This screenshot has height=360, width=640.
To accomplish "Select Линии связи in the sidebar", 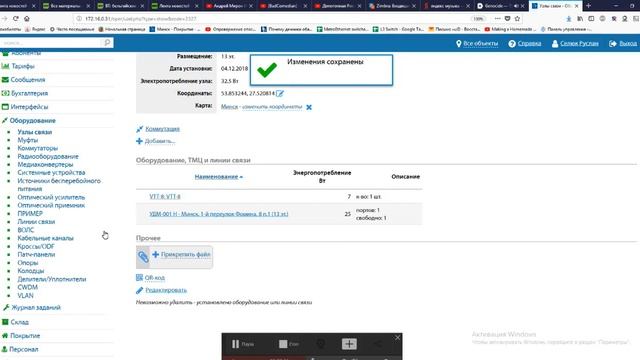I will click(x=36, y=222).
